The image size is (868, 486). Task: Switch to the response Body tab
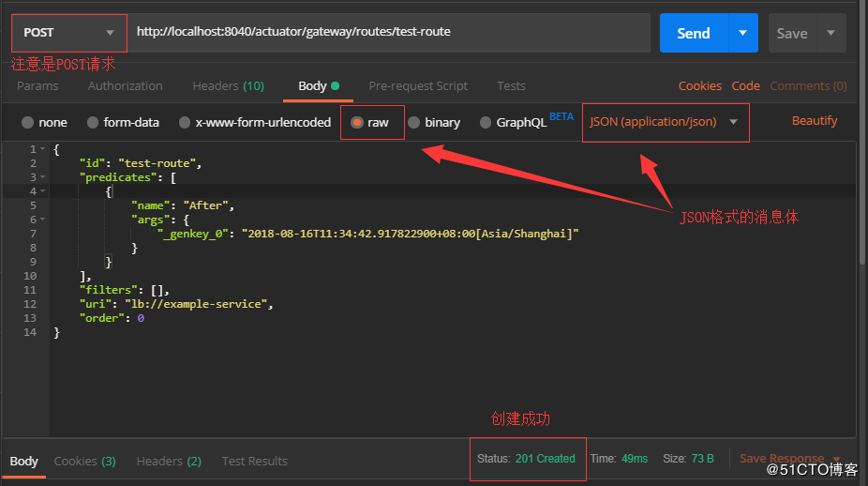click(x=23, y=461)
